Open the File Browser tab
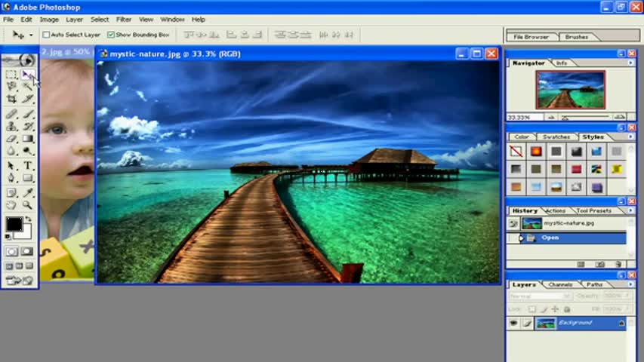The height and width of the screenshot is (362, 644). click(x=531, y=37)
